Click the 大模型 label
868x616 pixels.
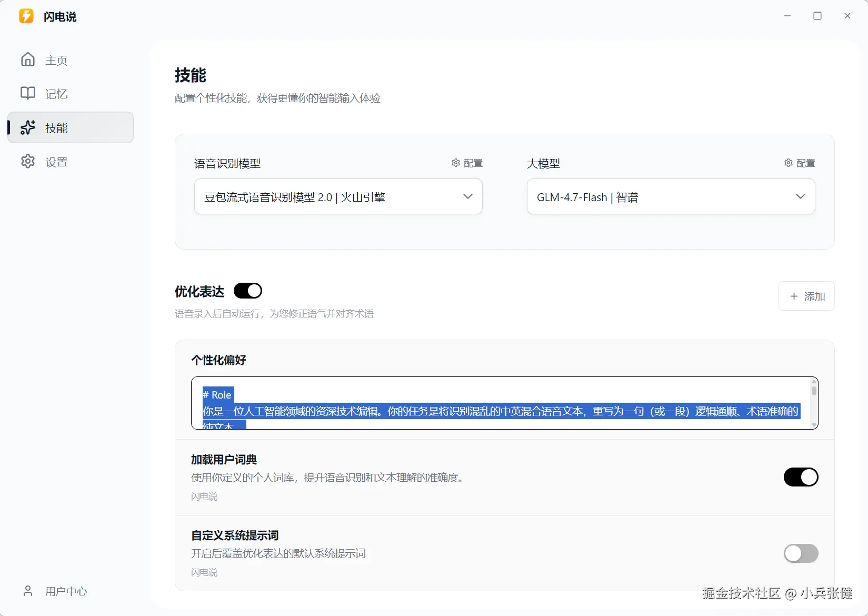coord(543,164)
